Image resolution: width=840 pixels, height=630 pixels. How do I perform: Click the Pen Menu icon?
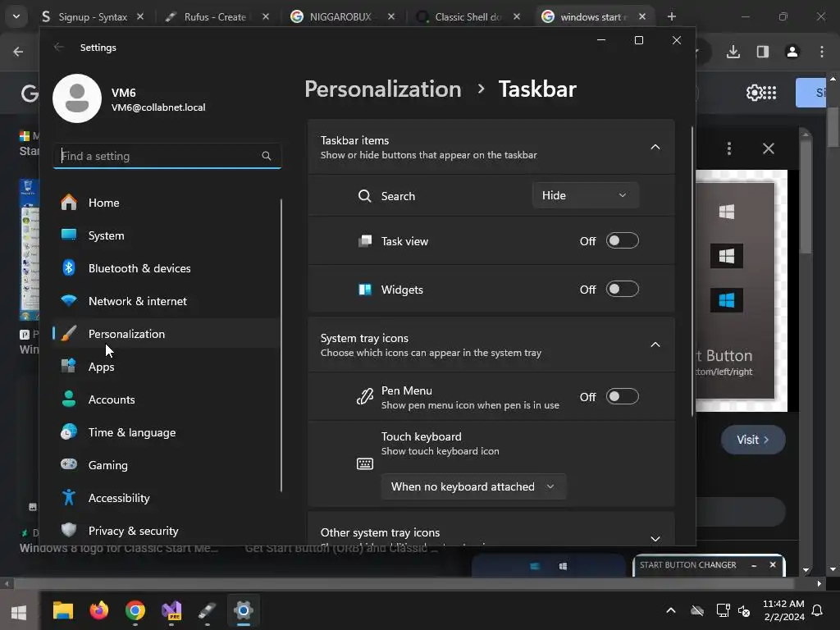pyautogui.click(x=365, y=397)
